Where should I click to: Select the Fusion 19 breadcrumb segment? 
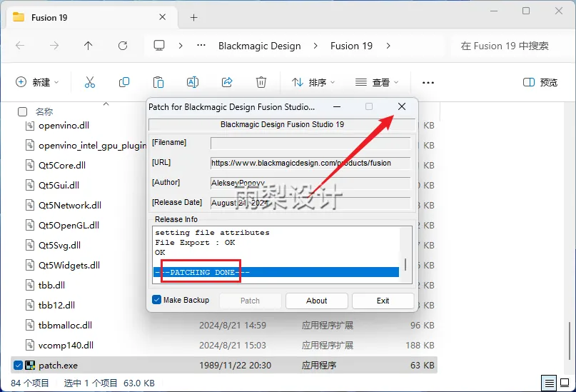[351, 46]
